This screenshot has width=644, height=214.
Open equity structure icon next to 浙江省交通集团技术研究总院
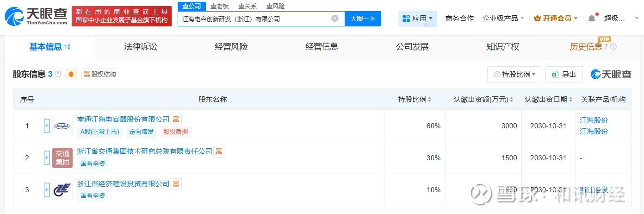[219, 151]
